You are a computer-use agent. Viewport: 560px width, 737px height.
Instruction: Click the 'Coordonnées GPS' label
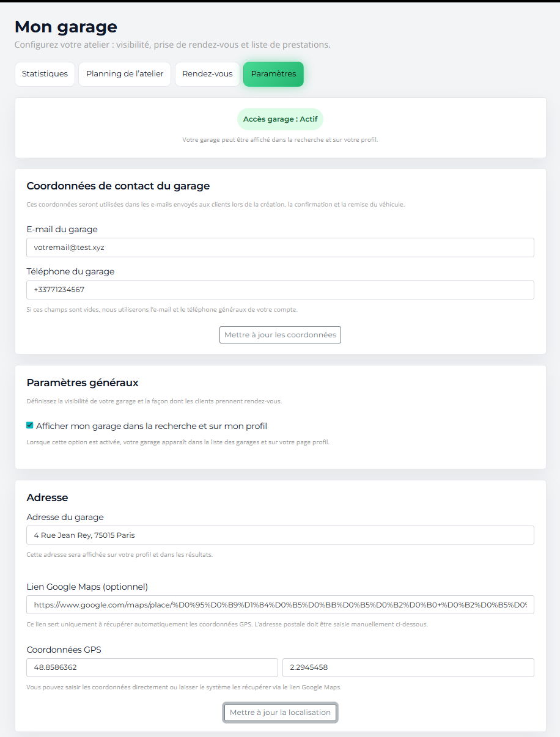pyautogui.click(x=64, y=650)
